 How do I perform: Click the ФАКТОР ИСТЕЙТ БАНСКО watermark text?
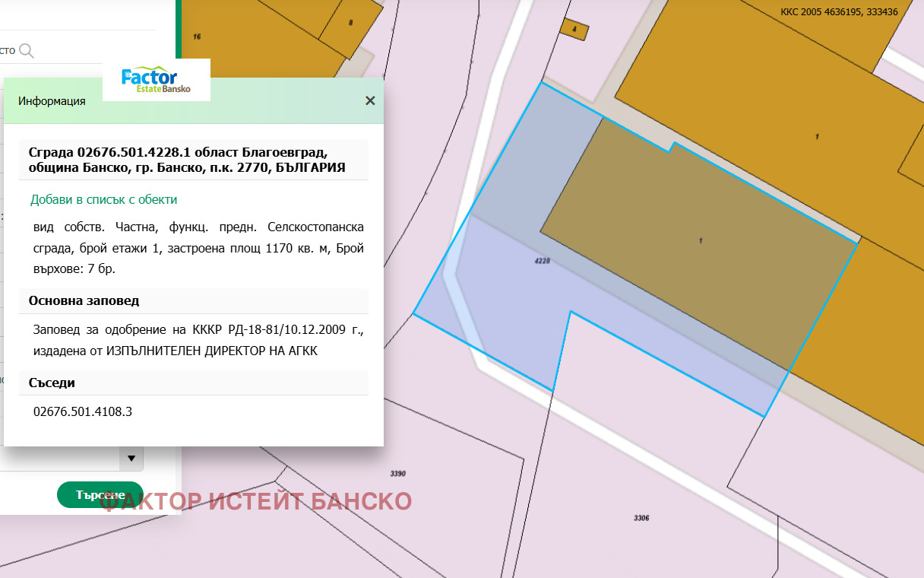[256, 501]
